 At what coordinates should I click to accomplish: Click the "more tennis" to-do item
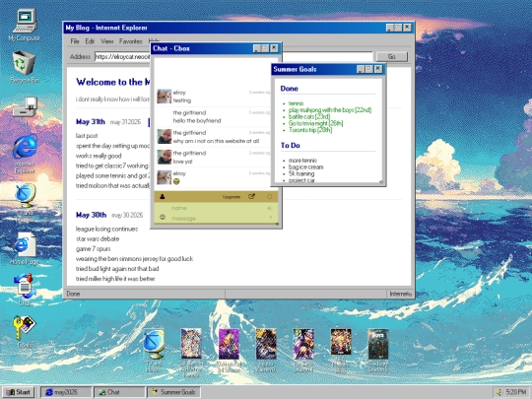pyautogui.click(x=302, y=161)
